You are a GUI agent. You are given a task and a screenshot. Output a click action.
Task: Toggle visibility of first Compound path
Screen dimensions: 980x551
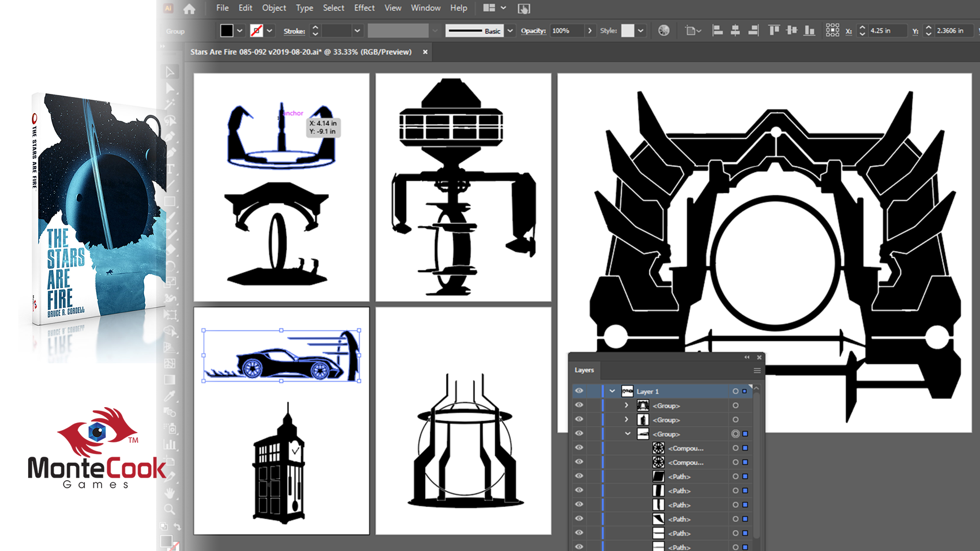point(579,448)
